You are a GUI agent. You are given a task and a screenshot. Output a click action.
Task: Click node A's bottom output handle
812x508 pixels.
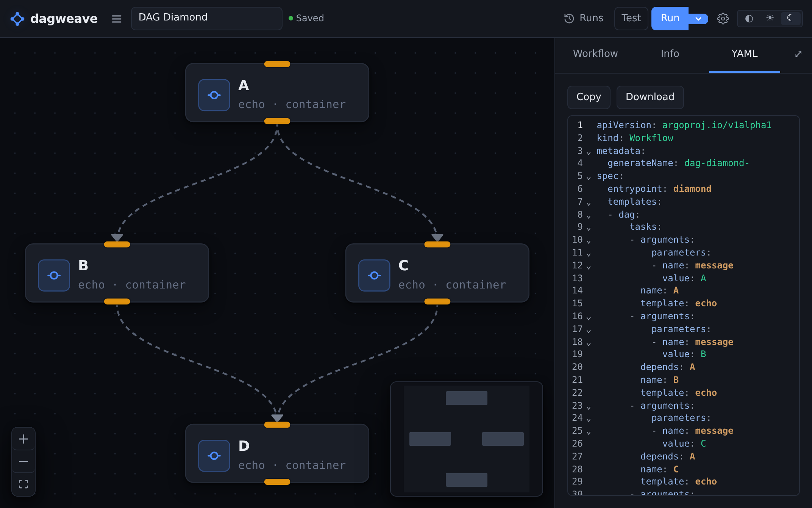click(x=277, y=121)
